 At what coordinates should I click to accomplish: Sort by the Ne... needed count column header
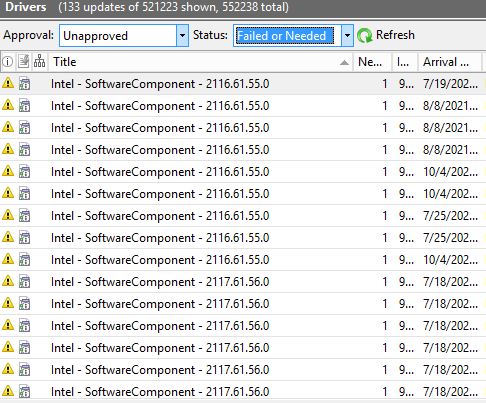point(372,62)
